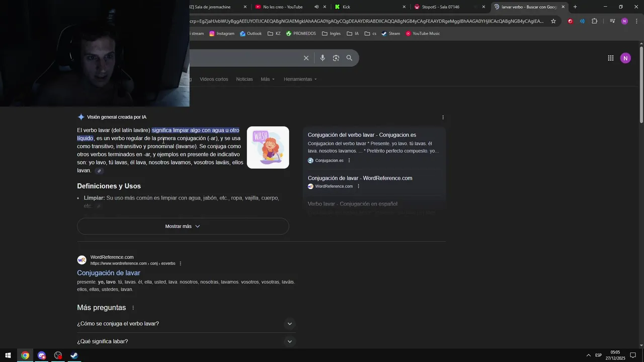The height and width of the screenshot is (362, 644).
Task: Open the Outlook bookmark
Action: click(x=251, y=34)
